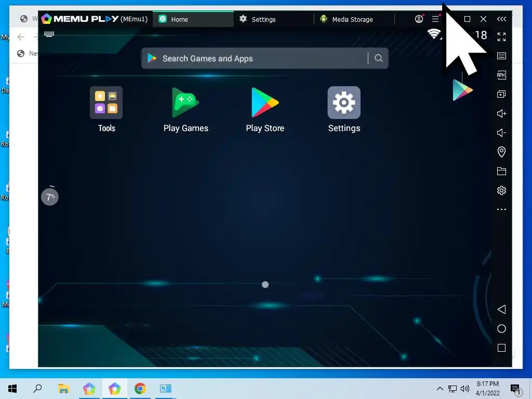Toggle fullscreen mode in the sidebar
This screenshot has width=532, height=399.
501,37
